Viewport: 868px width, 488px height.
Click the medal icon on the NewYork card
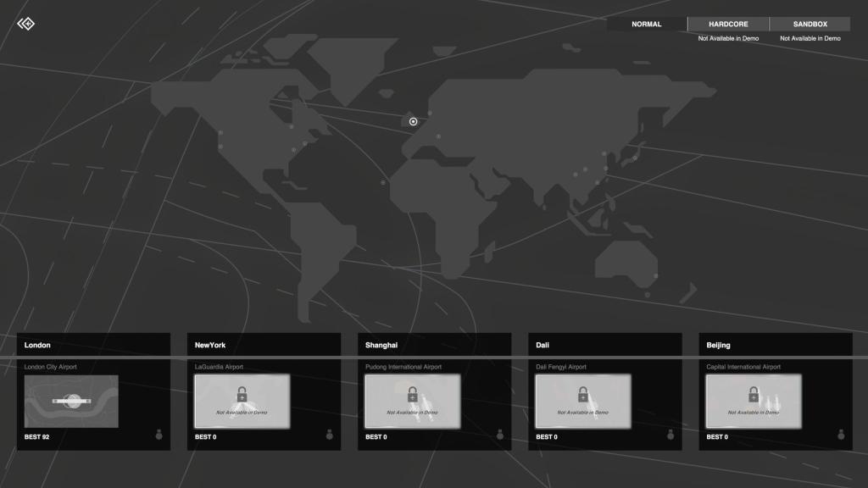[x=330, y=435]
